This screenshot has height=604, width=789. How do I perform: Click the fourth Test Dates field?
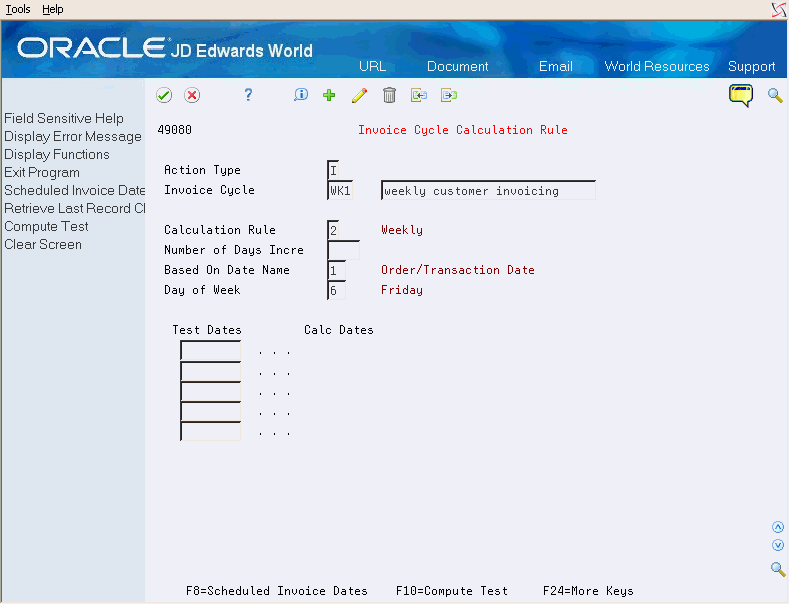210,412
